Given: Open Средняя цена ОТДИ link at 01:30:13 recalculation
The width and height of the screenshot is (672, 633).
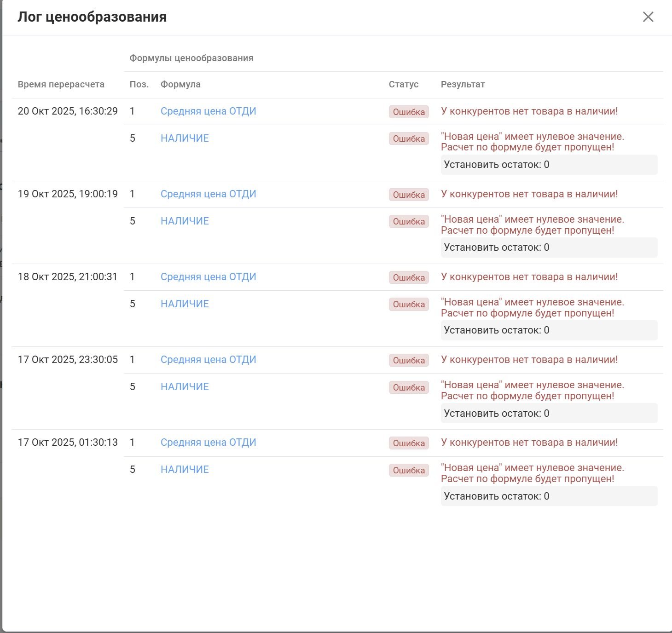Looking at the screenshot, I should 208,443.
